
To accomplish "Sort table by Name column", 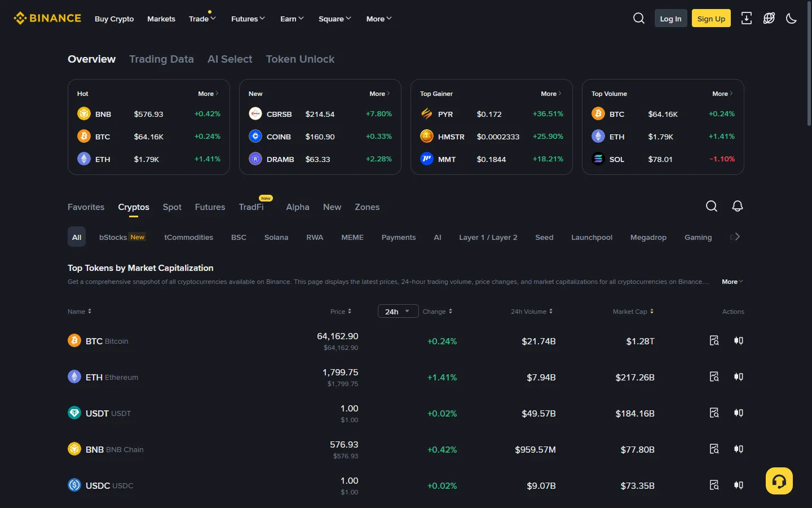I will point(80,312).
